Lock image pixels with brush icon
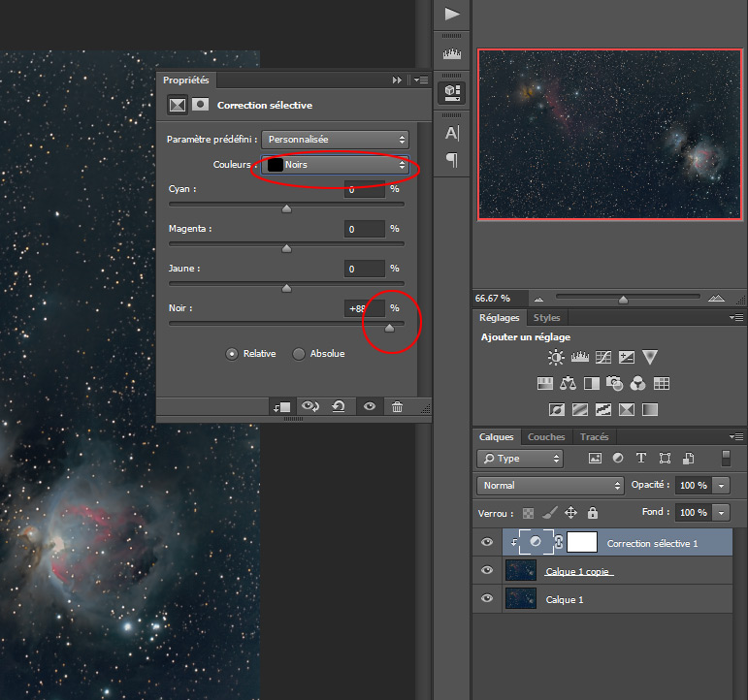Screen dimensions: 748x700 click(549, 513)
